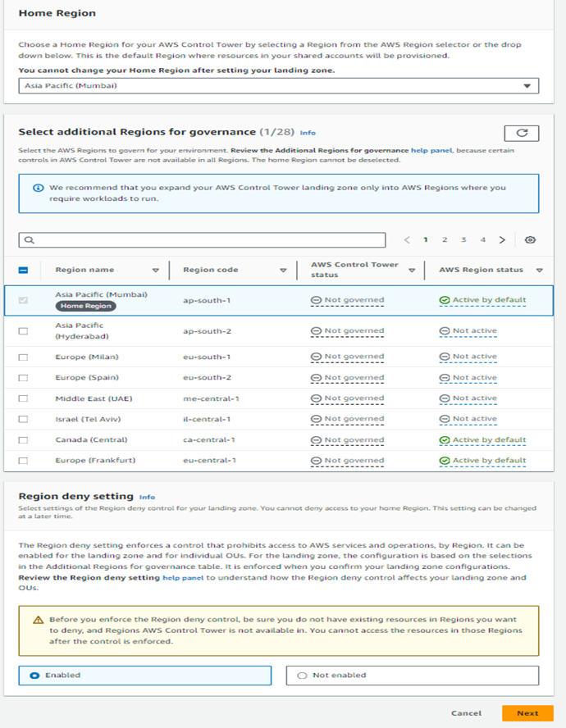
Task: Open table preferences with the settings icon
Action: tap(530, 240)
